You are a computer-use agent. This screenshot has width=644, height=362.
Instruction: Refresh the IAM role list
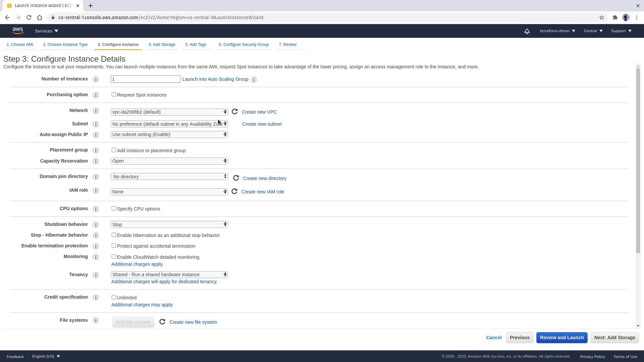234,191
